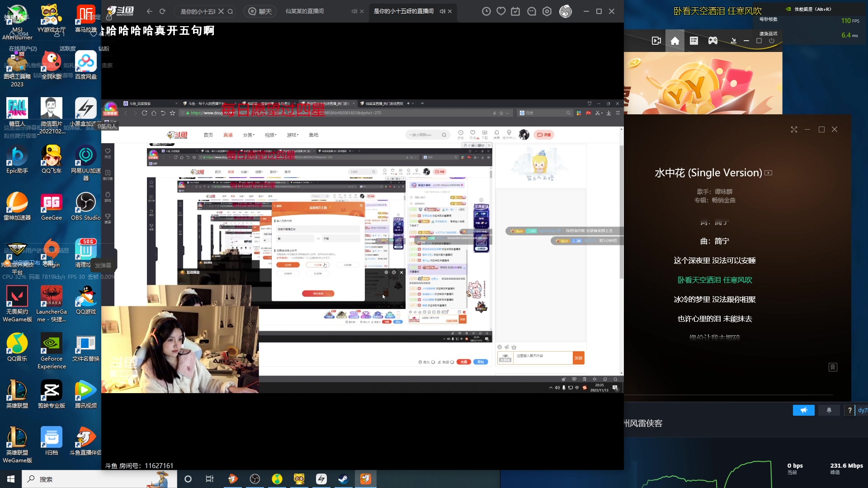Viewport: 868px width, 488px height.
Task: Open the GeForce Experience desktop shortcut
Action: [52, 351]
